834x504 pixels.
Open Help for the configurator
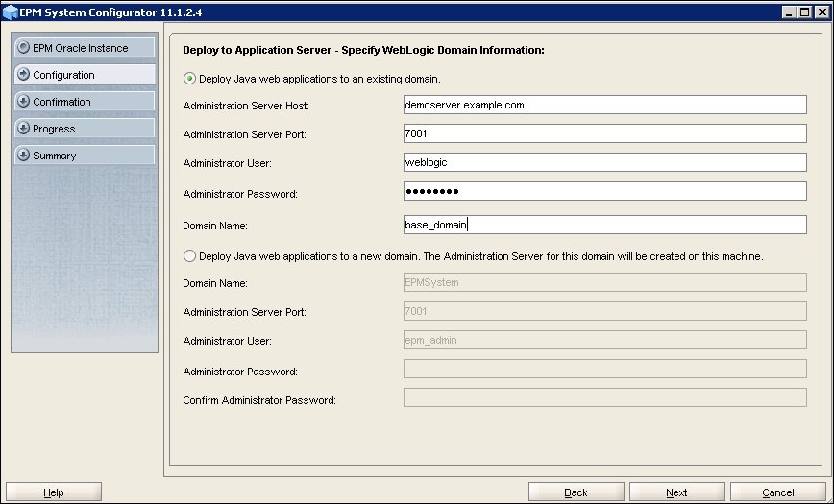point(54,492)
